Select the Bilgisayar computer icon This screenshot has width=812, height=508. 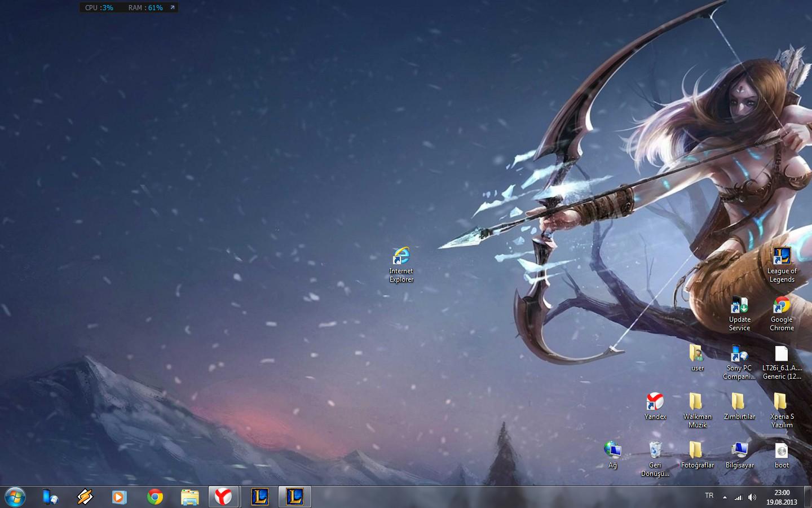(x=739, y=455)
